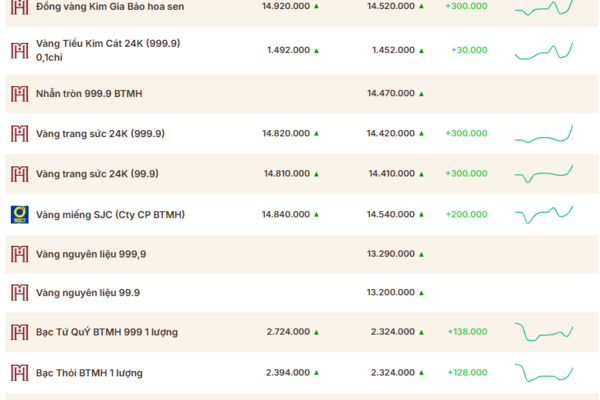Click the 2.724.000 selling price
This screenshot has width=600, height=400.
(288, 331)
